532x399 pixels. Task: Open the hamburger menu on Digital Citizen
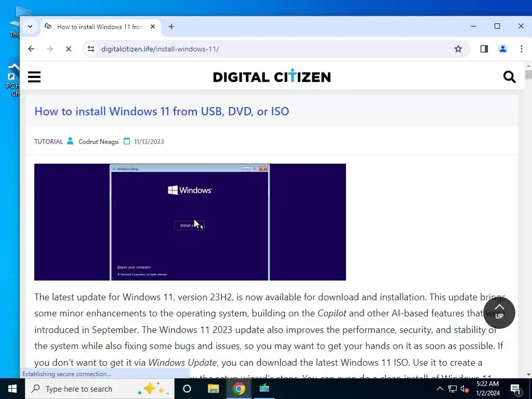coord(34,77)
